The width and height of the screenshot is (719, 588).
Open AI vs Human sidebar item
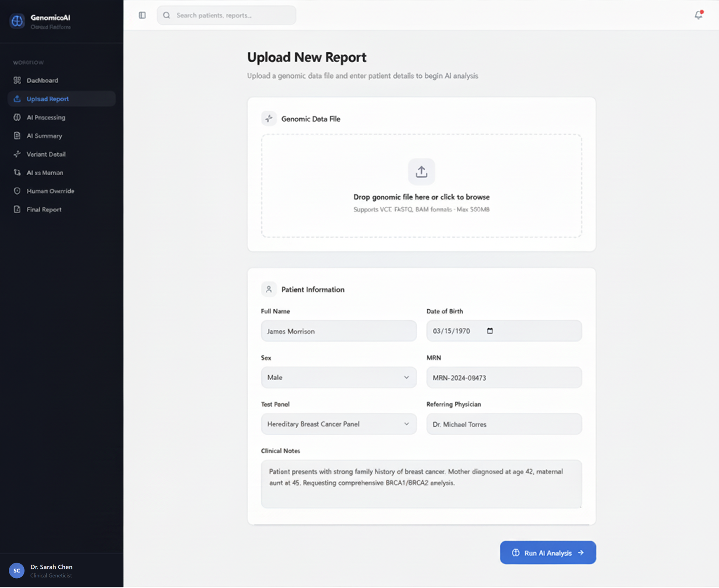[61, 172]
